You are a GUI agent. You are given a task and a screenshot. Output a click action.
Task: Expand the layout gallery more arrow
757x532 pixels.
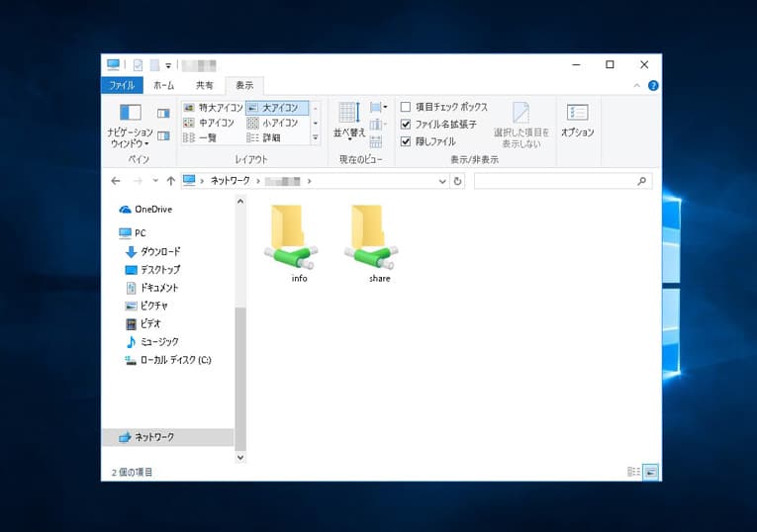pos(316,138)
